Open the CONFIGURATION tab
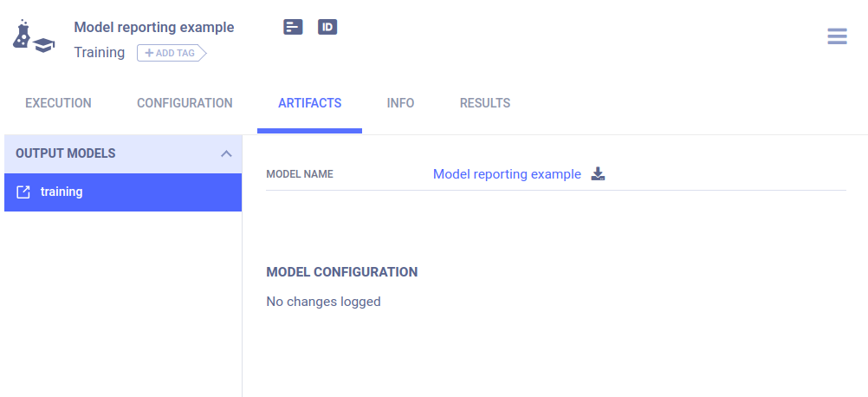The height and width of the screenshot is (397, 868). click(185, 103)
